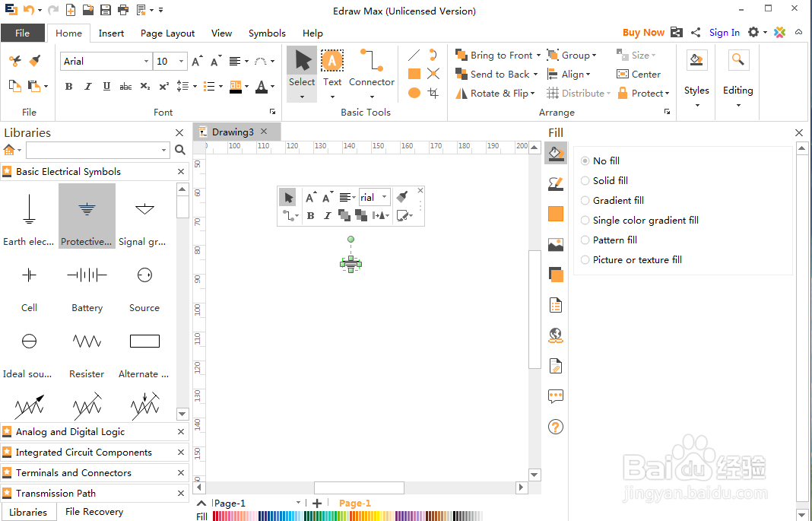Toggle bold in the Font group

(x=68, y=87)
